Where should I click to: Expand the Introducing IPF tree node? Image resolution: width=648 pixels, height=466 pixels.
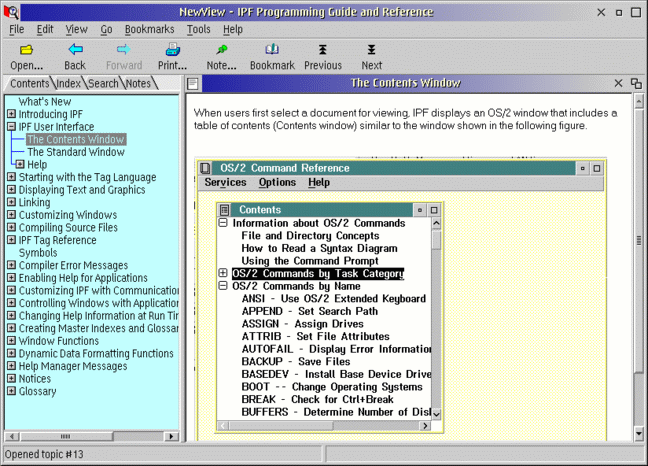tap(10, 114)
